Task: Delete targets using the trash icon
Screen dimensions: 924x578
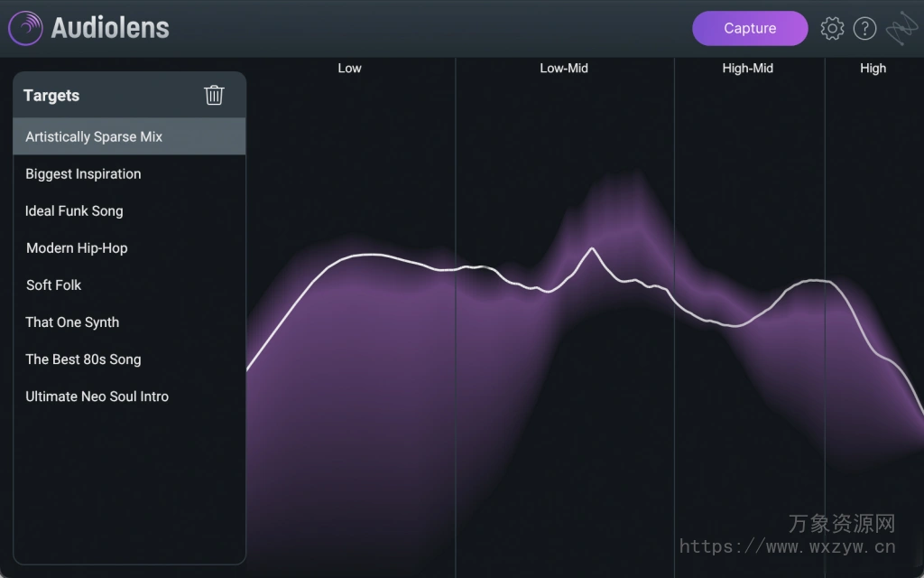Action: (214, 95)
